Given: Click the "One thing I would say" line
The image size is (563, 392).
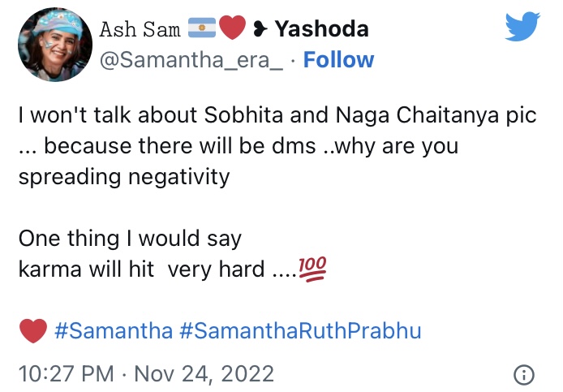Looking at the screenshot, I should click(x=130, y=239).
